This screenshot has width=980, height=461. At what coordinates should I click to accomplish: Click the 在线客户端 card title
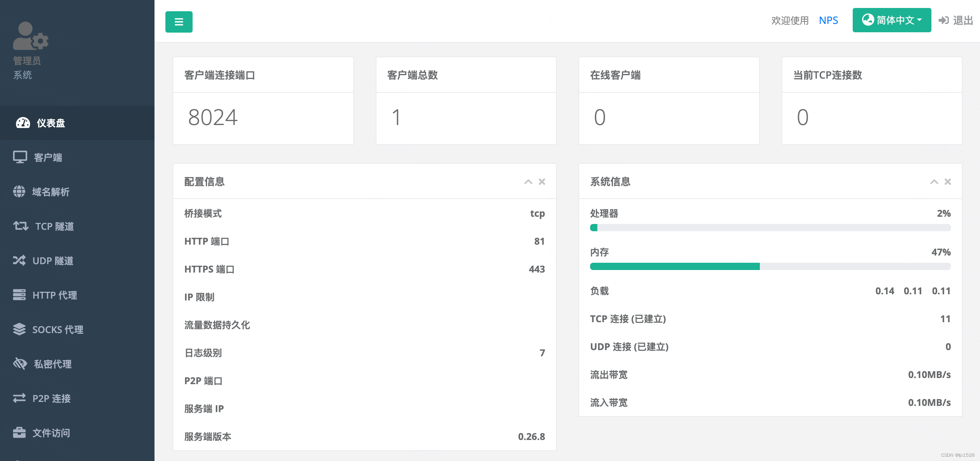point(615,75)
